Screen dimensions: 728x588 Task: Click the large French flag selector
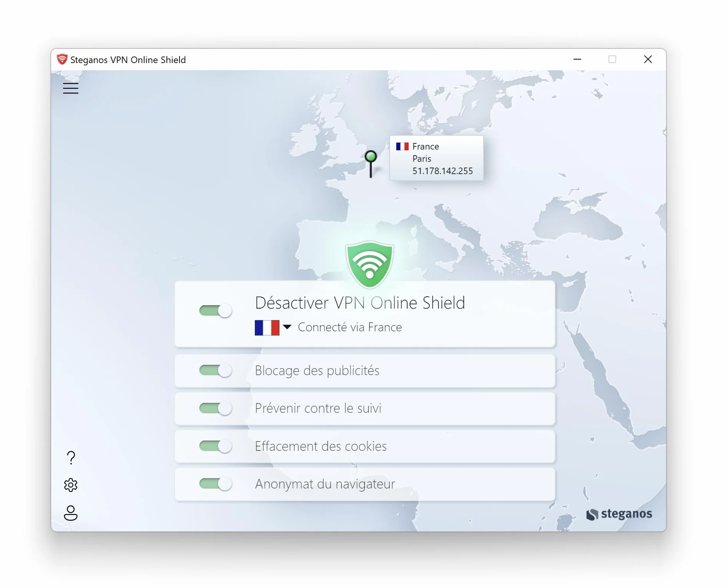coord(267,327)
